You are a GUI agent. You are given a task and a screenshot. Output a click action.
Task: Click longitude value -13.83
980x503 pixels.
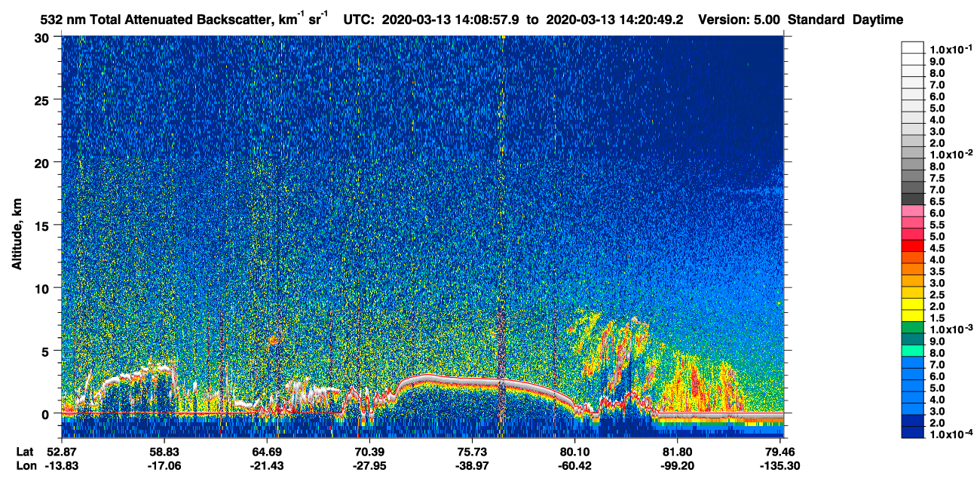pos(62,465)
